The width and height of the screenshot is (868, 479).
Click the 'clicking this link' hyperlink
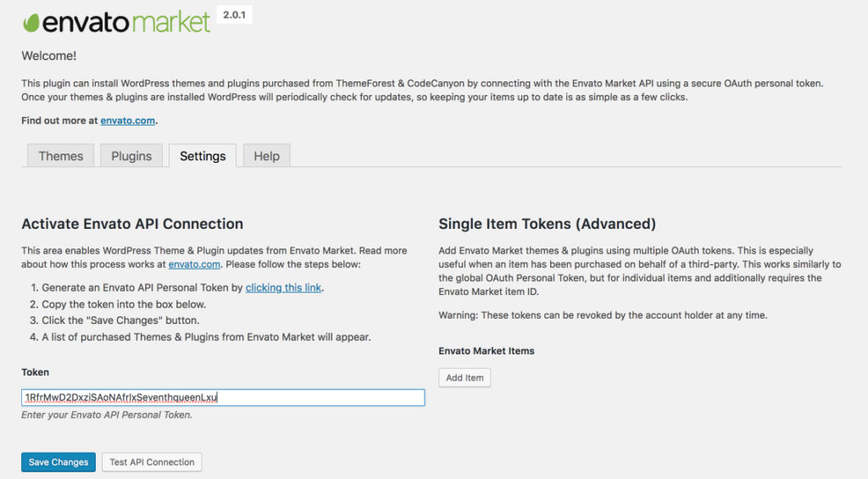(x=283, y=287)
